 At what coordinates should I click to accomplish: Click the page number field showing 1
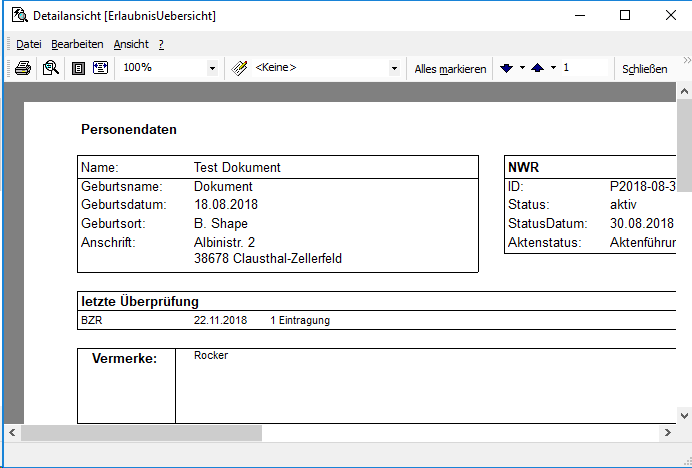tap(584, 68)
